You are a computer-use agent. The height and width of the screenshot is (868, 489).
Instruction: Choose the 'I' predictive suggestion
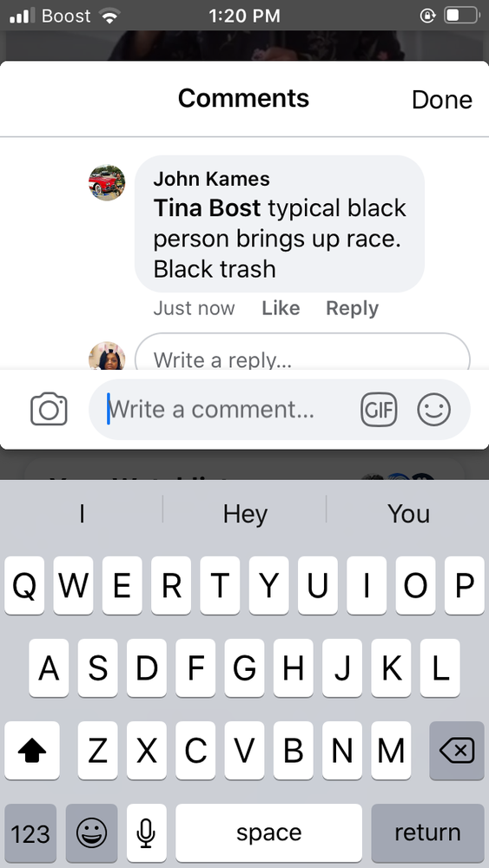click(x=82, y=514)
